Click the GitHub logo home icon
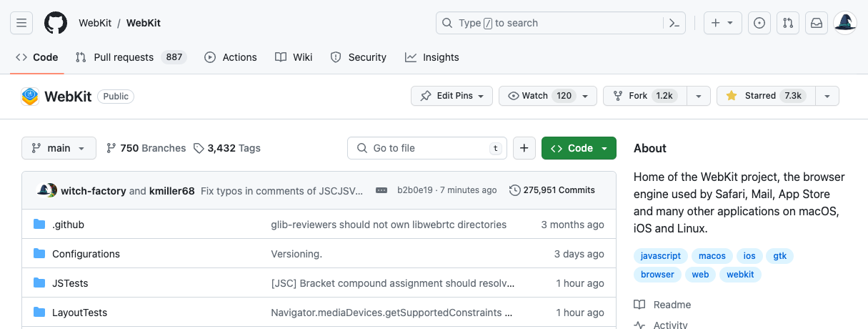The image size is (868, 329). (56, 23)
